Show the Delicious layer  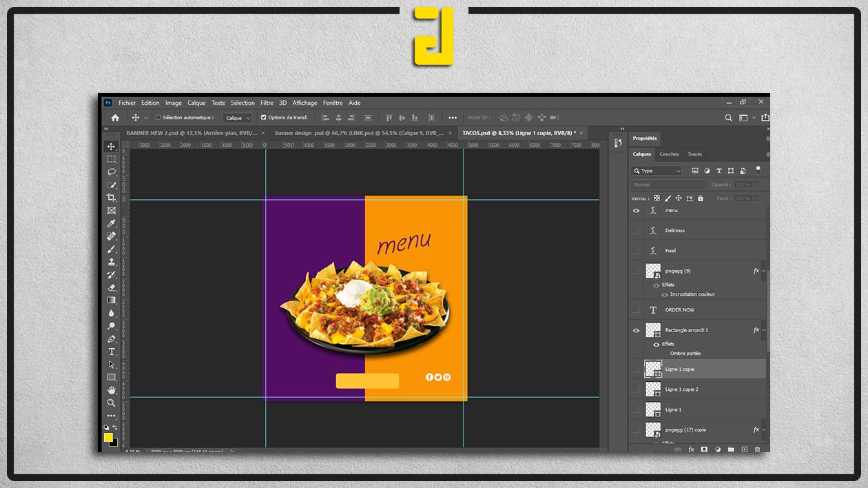click(636, 231)
